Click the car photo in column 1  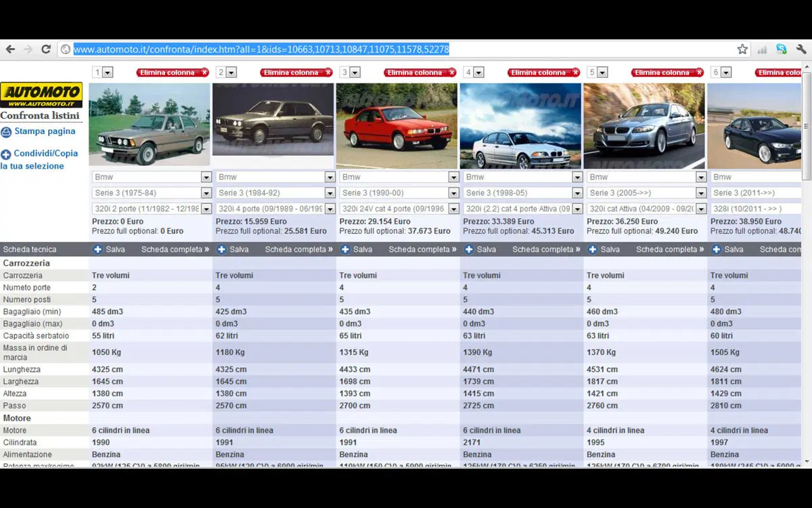pyautogui.click(x=150, y=125)
